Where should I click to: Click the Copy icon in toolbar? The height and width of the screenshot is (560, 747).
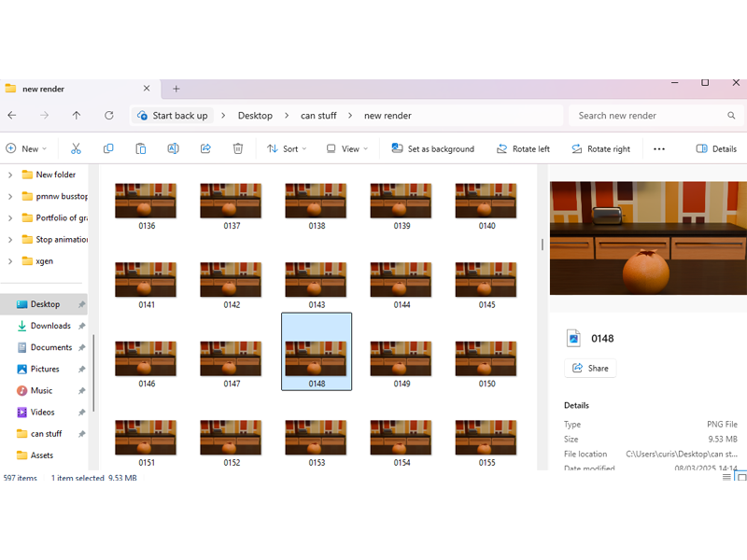pyautogui.click(x=108, y=148)
